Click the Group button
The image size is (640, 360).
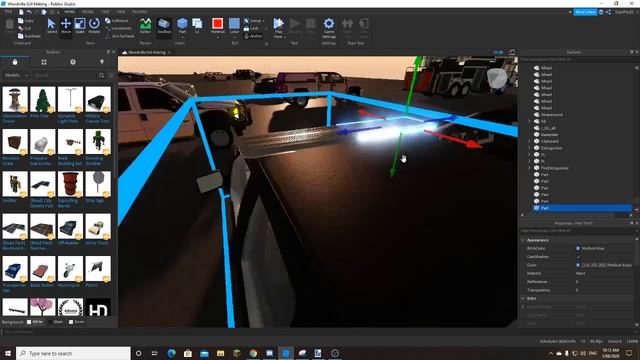254,20
